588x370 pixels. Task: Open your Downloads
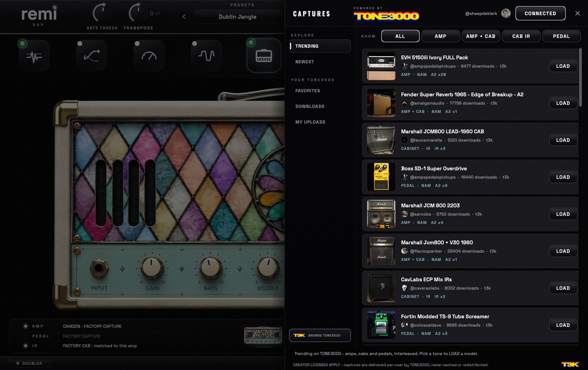pos(320,106)
